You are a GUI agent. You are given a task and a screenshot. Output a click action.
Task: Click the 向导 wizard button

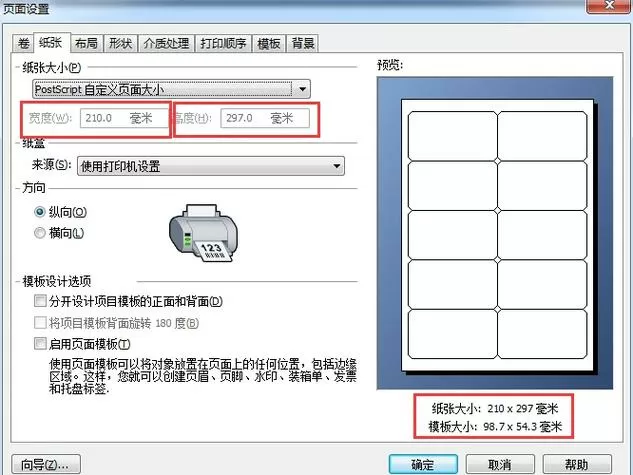pos(46,465)
